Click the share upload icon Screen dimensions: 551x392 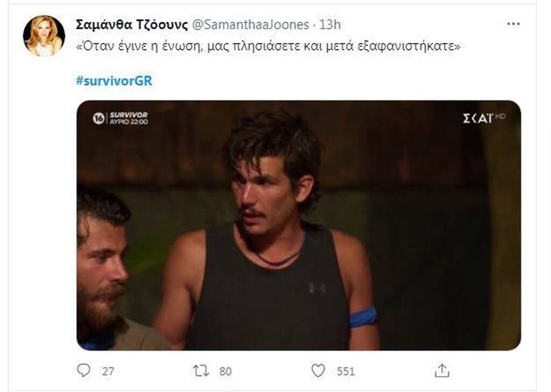click(x=442, y=370)
